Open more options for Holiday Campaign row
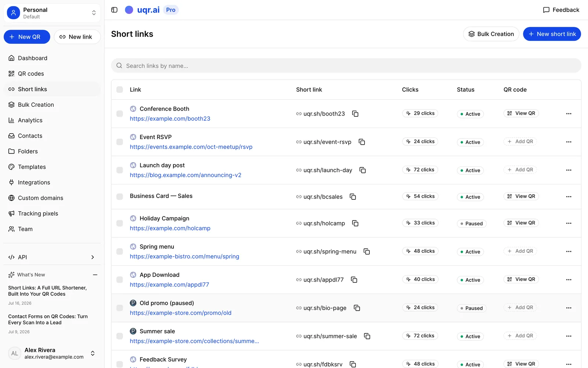Viewport: 588px width, 368px height. (x=569, y=223)
